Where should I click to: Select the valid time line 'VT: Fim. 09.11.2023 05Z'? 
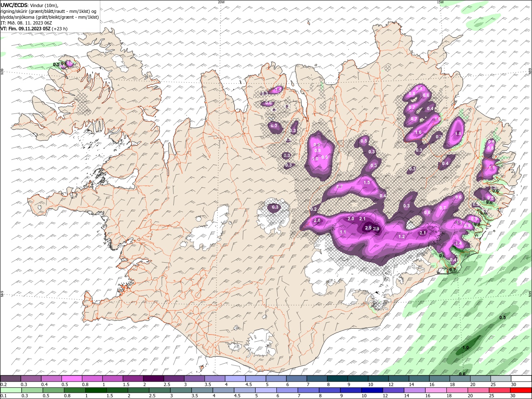[x=26, y=29]
